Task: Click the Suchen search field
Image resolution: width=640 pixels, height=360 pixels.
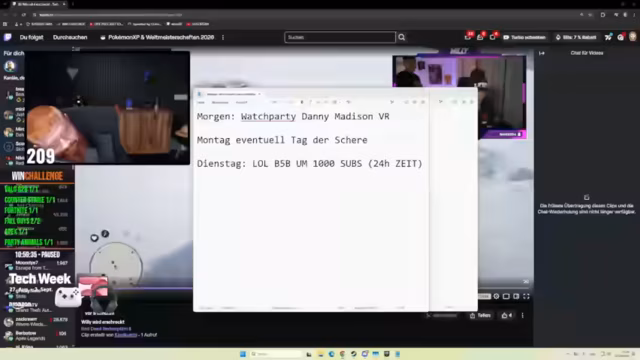Action: pos(340,37)
